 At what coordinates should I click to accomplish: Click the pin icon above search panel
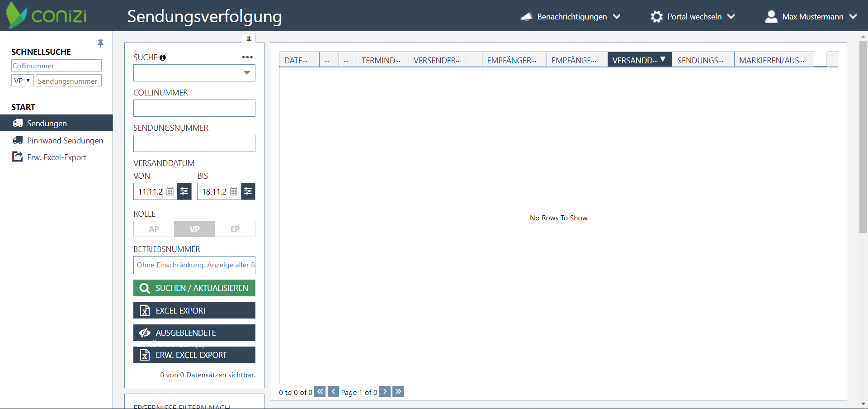point(249,39)
